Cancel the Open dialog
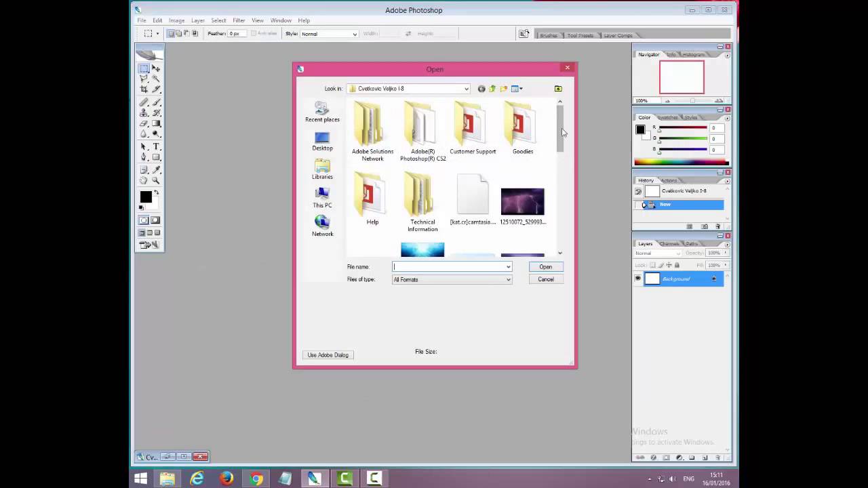This screenshot has width=868, height=488. 546,280
